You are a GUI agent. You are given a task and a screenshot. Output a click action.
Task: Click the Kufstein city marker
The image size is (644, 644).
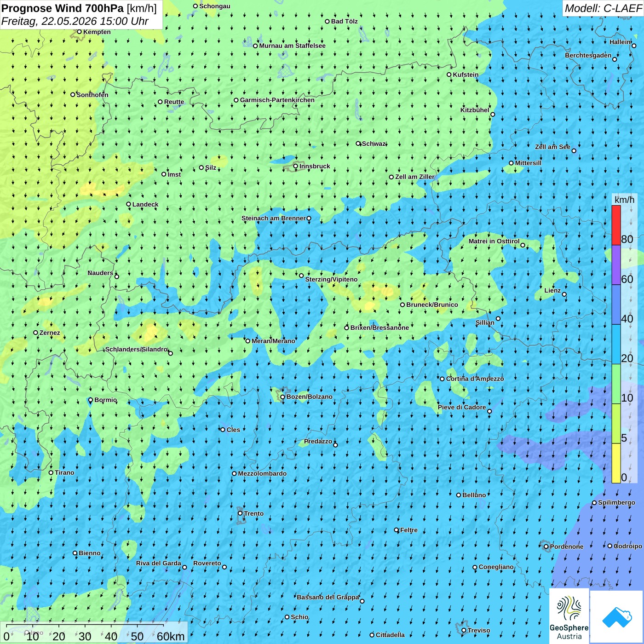[449, 75]
